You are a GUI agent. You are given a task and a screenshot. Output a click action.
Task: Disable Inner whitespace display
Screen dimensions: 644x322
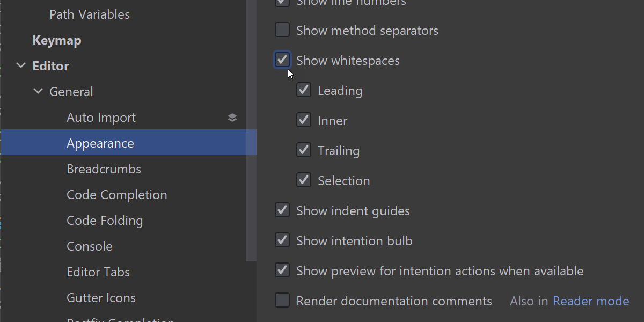[x=304, y=120]
